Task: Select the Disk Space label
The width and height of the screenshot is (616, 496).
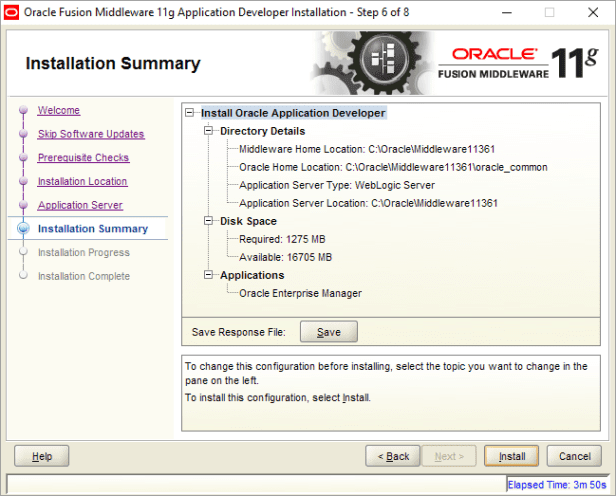Action: coord(248,221)
